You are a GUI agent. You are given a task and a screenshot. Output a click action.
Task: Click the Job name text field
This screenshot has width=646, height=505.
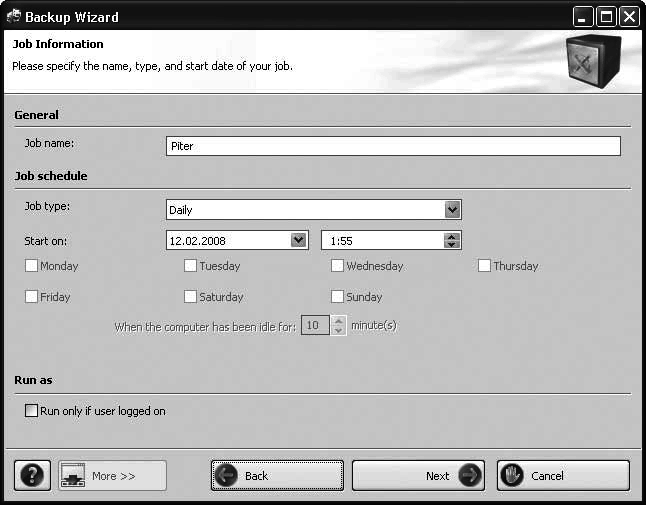coord(392,146)
